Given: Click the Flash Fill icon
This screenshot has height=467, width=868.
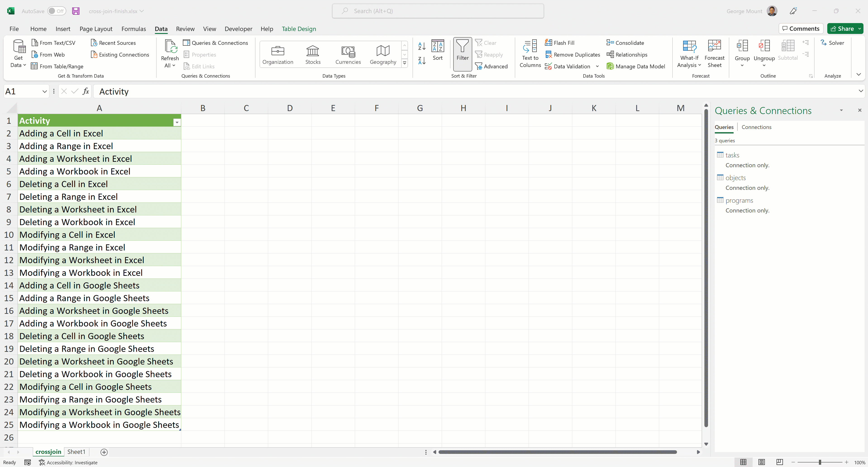Looking at the screenshot, I should point(548,43).
